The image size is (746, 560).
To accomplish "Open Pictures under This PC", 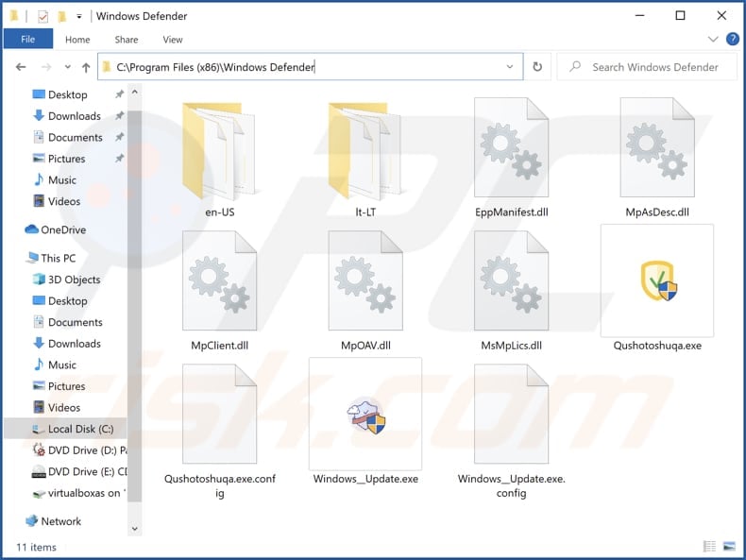I will (x=66, y=386).
